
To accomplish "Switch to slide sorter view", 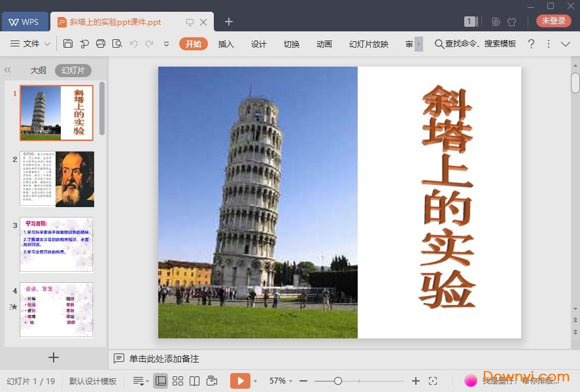I will [x=178, y=380].
